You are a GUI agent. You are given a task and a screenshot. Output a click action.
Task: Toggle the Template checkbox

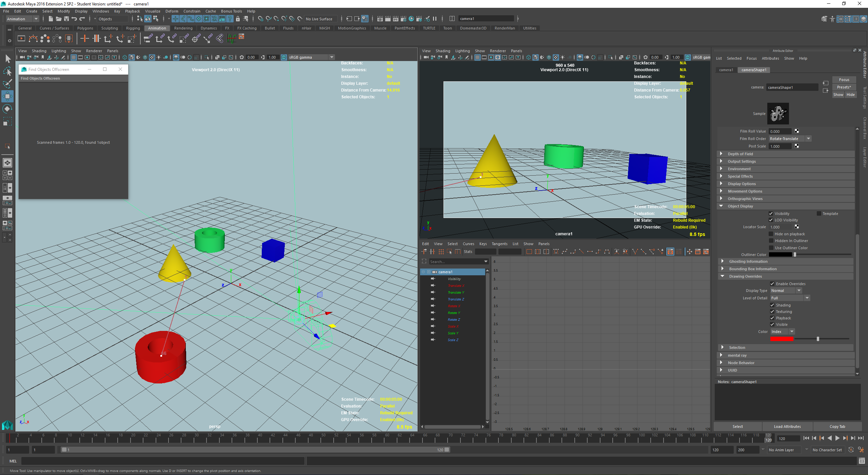coord(819,214)
